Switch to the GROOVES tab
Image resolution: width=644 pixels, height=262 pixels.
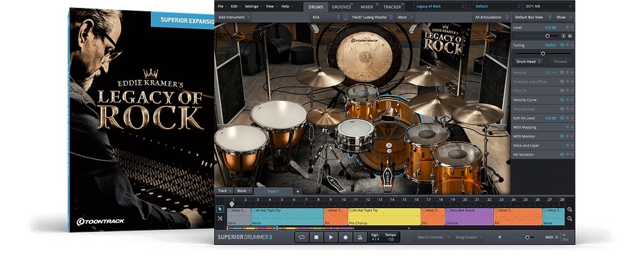[x=341, y=7]
